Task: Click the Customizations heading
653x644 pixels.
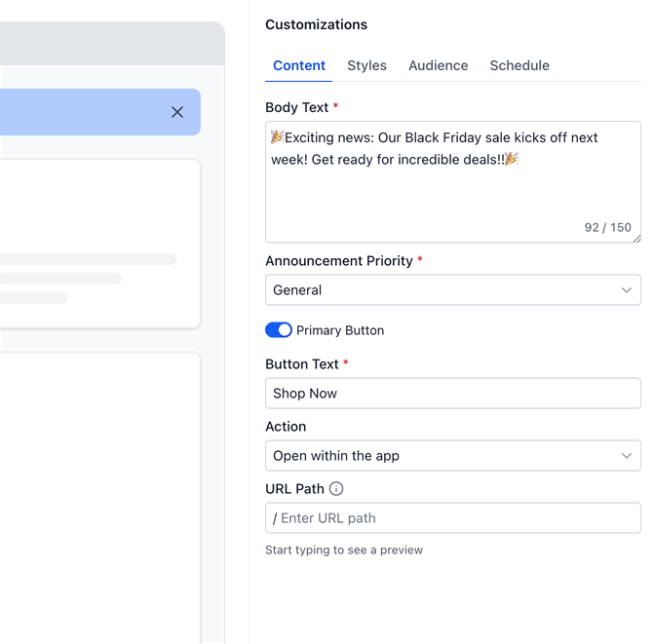Action: (x=316, y=24)
